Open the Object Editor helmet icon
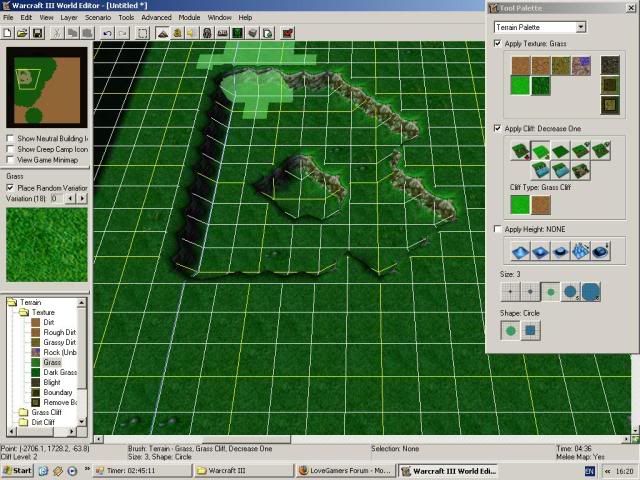This screenshot has width=640, height=480. click(207, 33)
